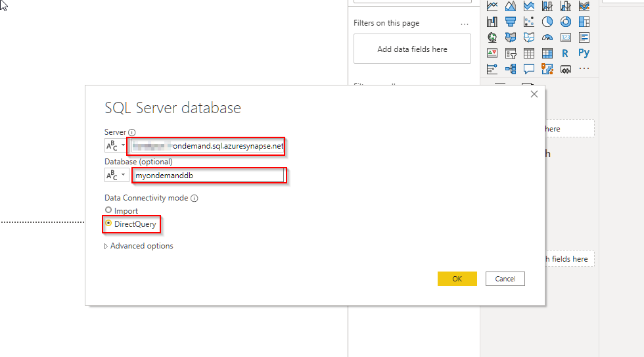644x357 pixels.
Task: Select the Python visual
Action: tap(584, 53)
